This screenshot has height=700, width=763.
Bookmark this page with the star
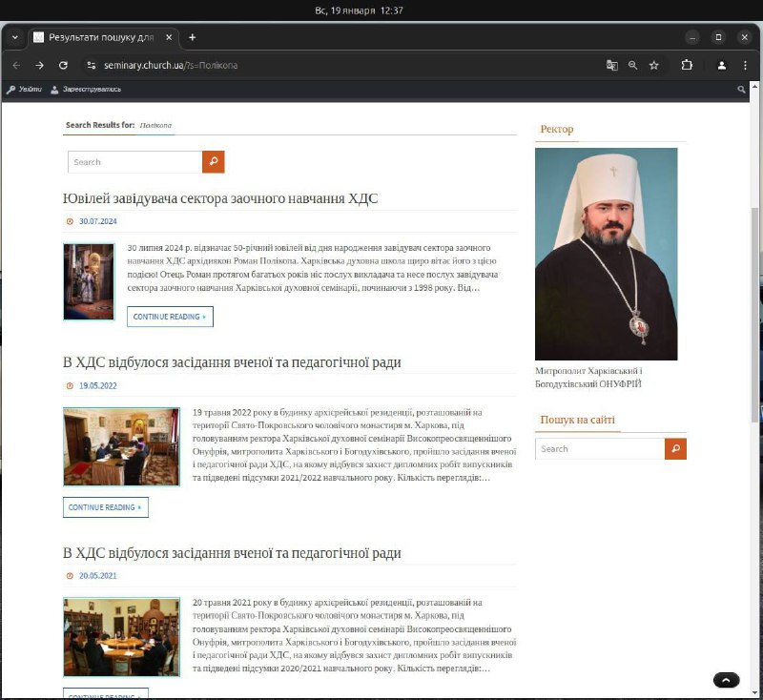(x=653, y=65)
